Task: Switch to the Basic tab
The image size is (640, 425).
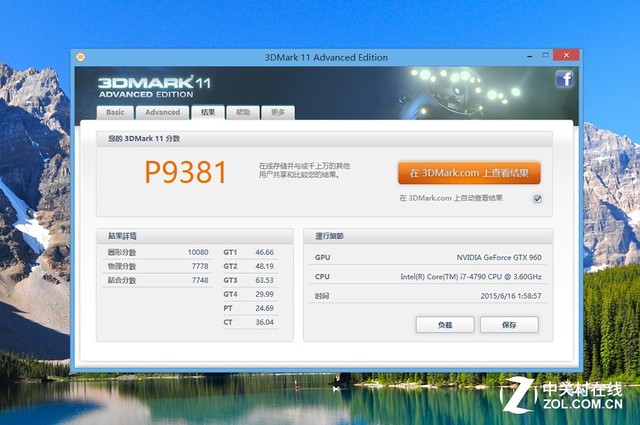Action: (115, 112)
